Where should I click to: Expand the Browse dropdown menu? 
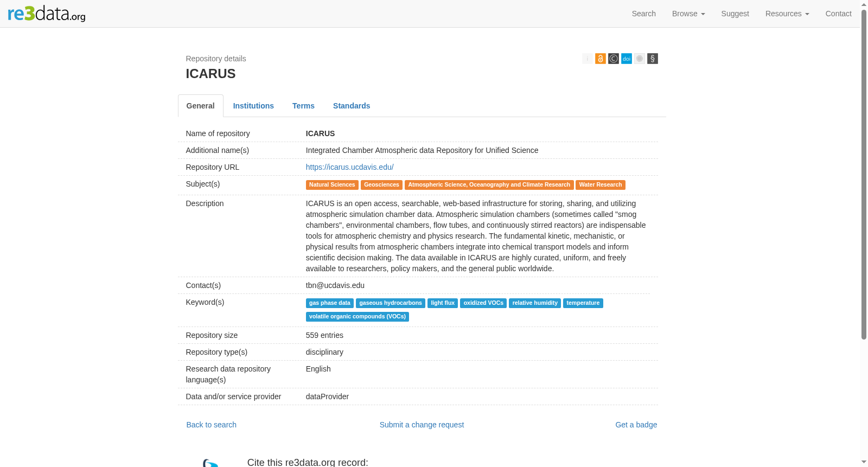tap(688, 14)
